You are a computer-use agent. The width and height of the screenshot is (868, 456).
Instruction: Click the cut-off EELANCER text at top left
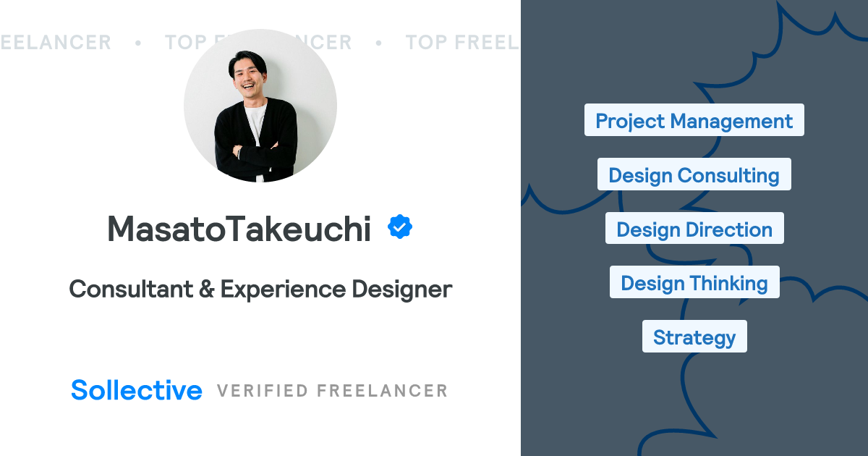[56, 43]
